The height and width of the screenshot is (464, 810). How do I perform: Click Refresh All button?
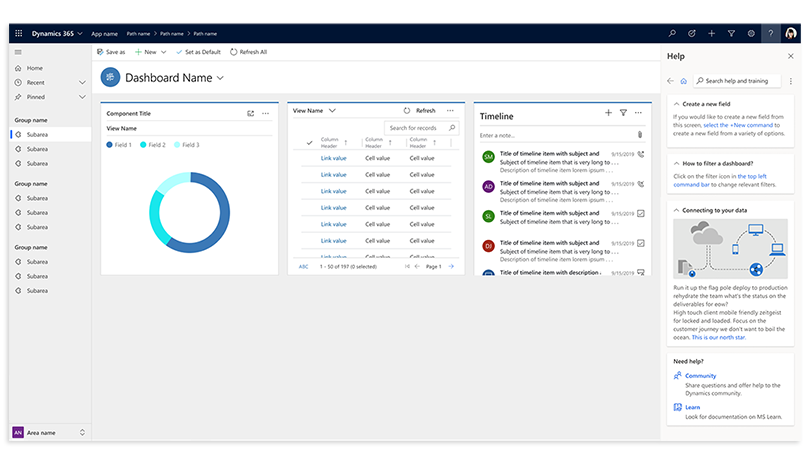coord(248,51)
